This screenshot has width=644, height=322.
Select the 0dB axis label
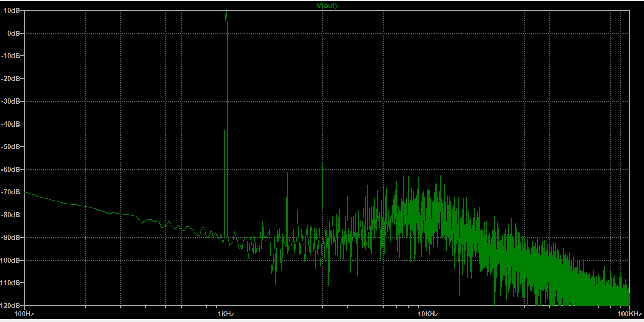click(14, 33)
